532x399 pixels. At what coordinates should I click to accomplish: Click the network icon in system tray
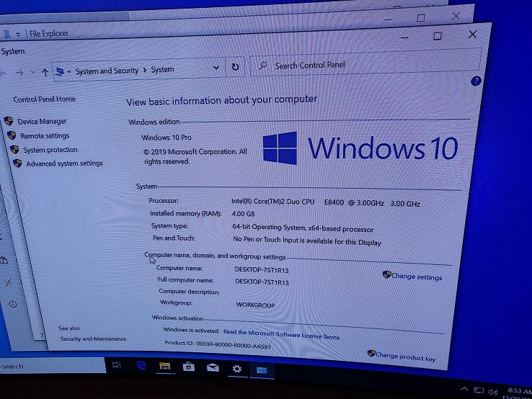(x=479, y=390)
